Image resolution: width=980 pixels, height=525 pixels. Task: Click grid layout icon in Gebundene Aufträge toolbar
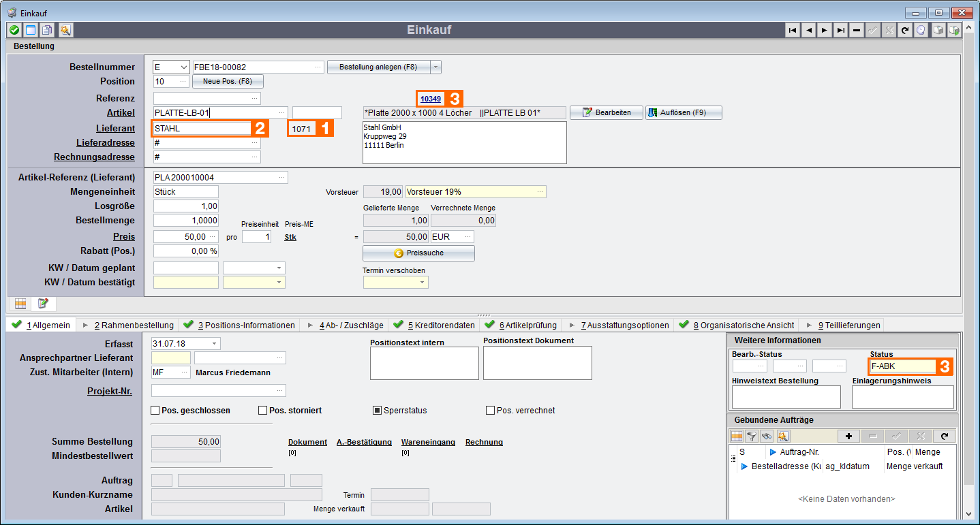click(737, 436)
